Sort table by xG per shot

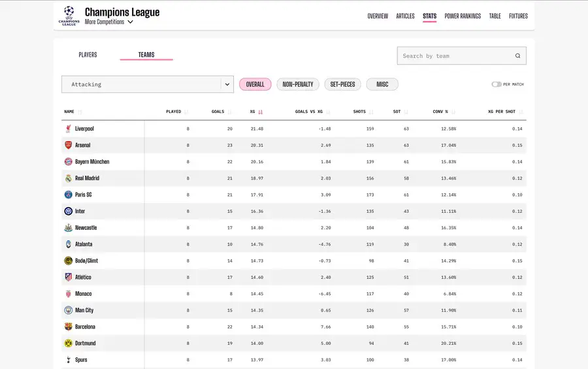click(x=505, y=112)
